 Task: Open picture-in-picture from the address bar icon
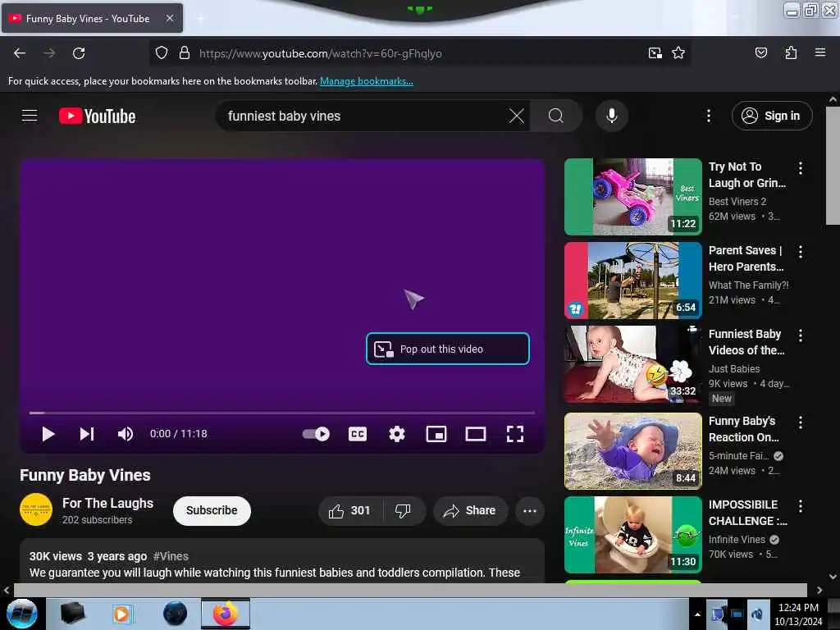pos(655,53)
